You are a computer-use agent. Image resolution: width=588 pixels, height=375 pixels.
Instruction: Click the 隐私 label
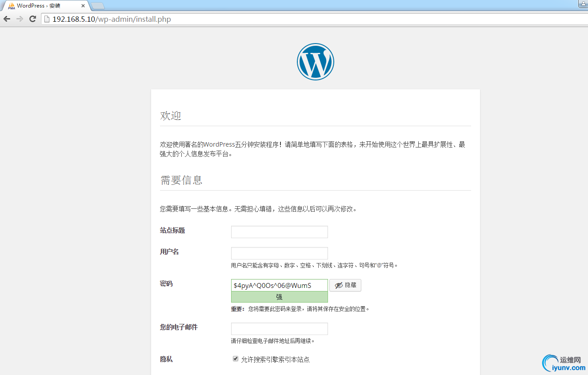166,359
